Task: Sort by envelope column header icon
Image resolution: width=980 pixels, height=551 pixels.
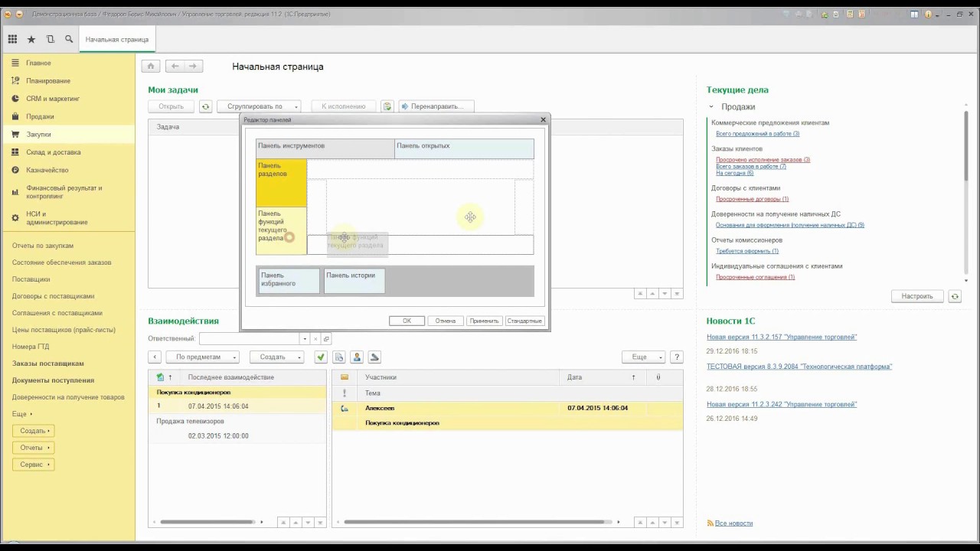Action: [345, 377]
